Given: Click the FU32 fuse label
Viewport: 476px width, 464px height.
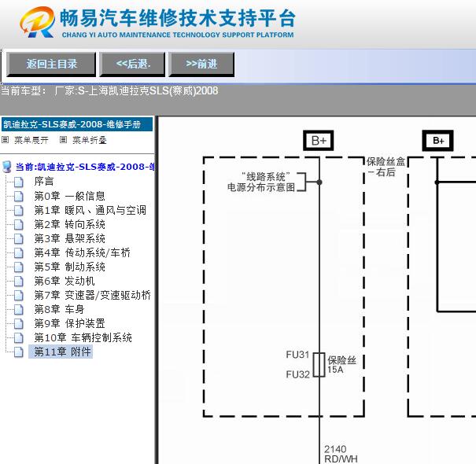Looking at the screenshot, I should [297, 374].
